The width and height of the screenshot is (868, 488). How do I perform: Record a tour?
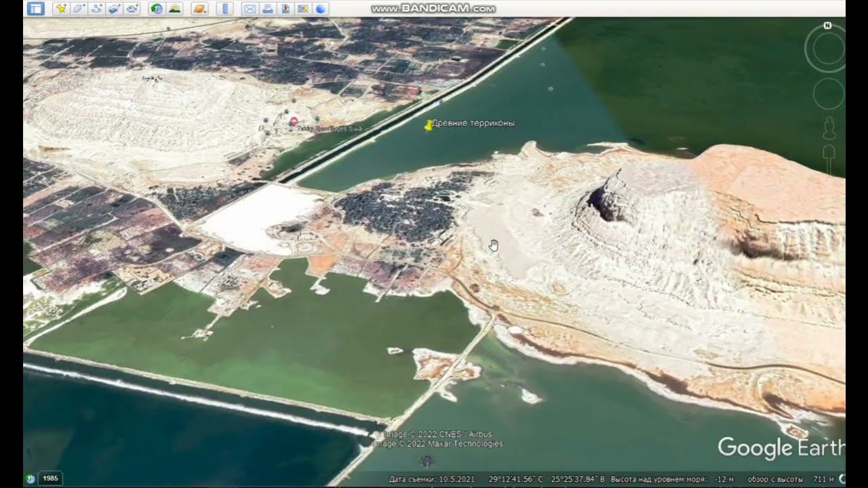click(x=132, y=9)
